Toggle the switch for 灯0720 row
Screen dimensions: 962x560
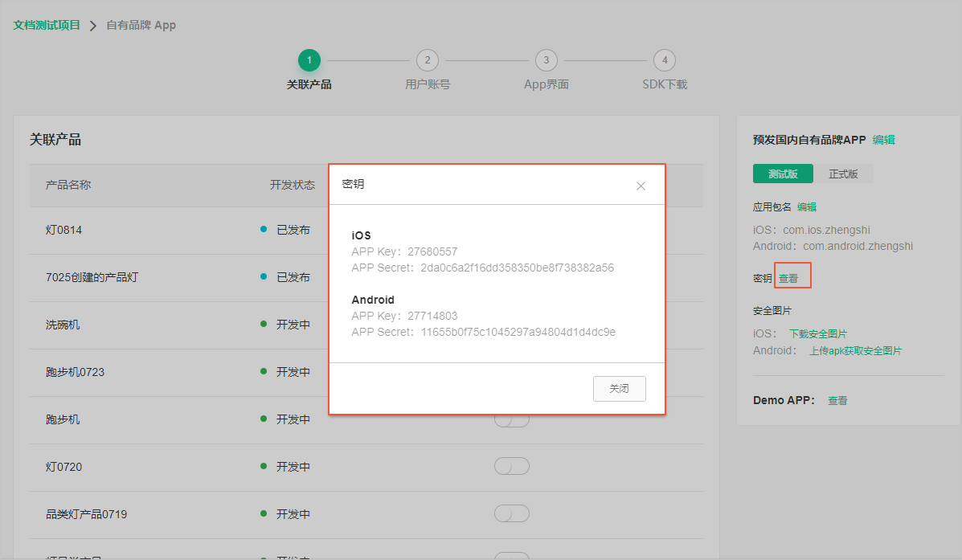click(x=512, y=466)
